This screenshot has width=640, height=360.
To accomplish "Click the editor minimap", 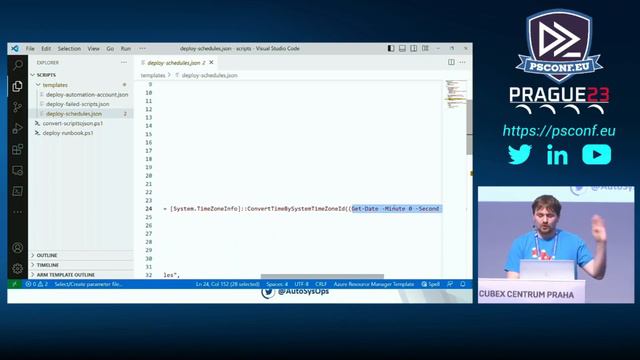I will coord(455,94).
